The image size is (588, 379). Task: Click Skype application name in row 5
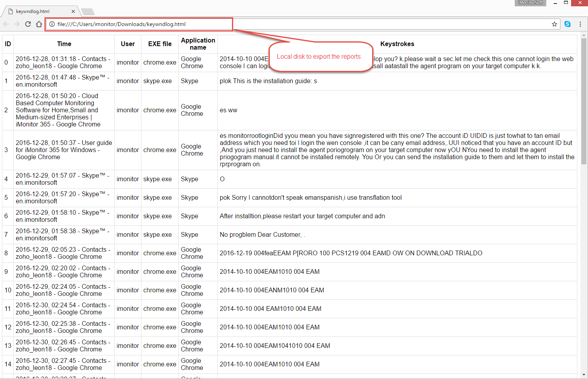click(x=189, y=197)
